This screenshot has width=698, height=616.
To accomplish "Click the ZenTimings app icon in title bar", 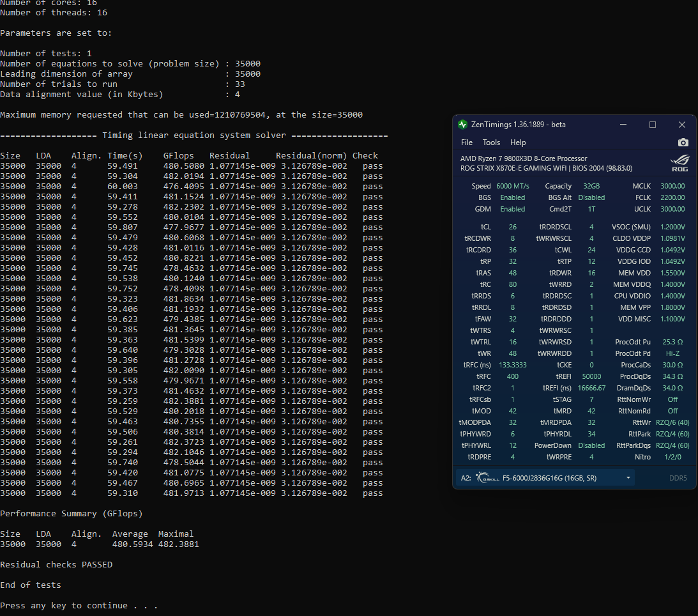I will tap(462, 125).
